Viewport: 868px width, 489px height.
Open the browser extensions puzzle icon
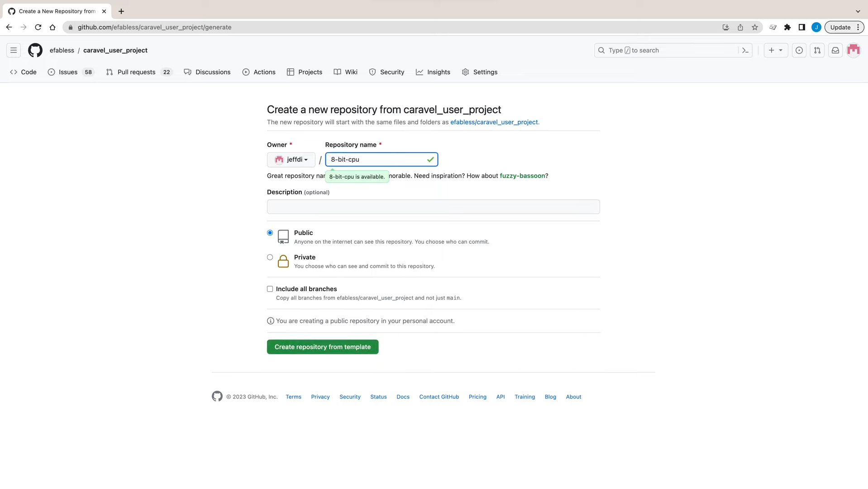point(787,27)
